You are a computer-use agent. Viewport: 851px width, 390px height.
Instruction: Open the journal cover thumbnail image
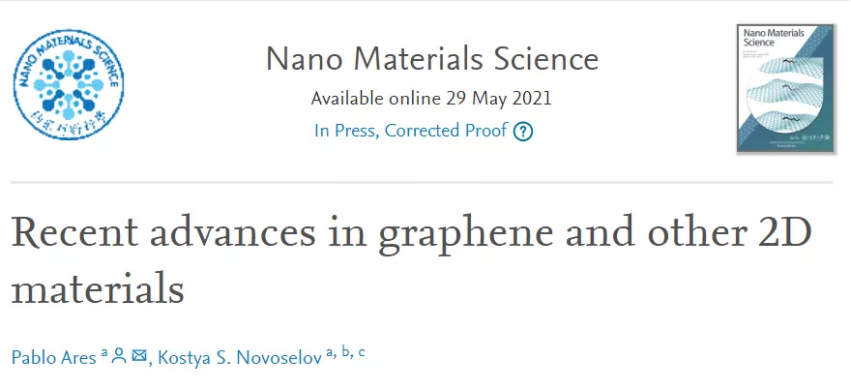(x=785, y=88)
